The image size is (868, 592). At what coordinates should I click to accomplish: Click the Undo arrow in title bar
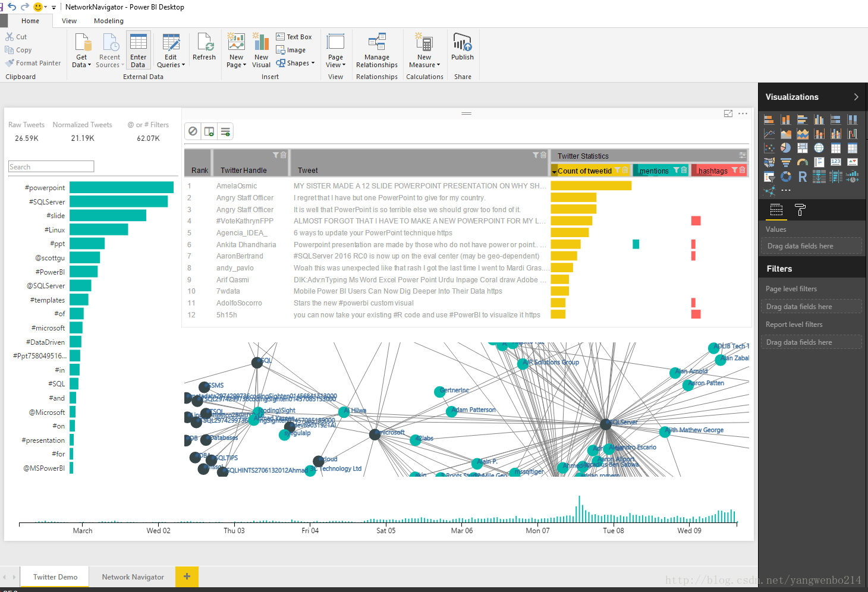click(12, 7)
